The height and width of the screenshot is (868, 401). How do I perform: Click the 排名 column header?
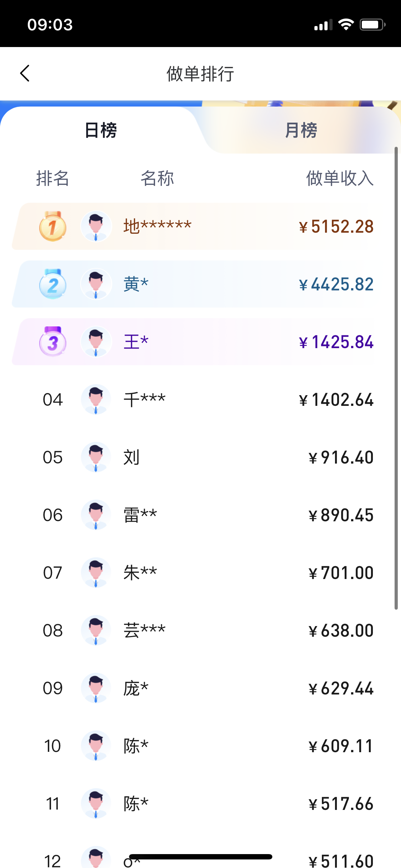tap(52, 178)
